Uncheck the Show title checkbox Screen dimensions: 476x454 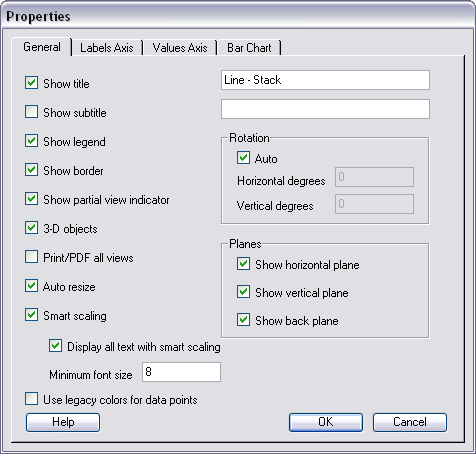pos(31,83)
